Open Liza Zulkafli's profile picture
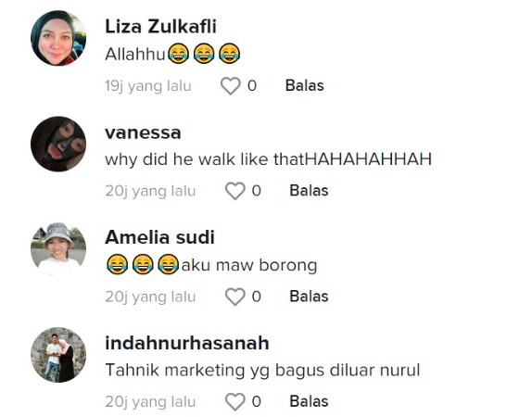The image size is (532, 417). (58, 38)
